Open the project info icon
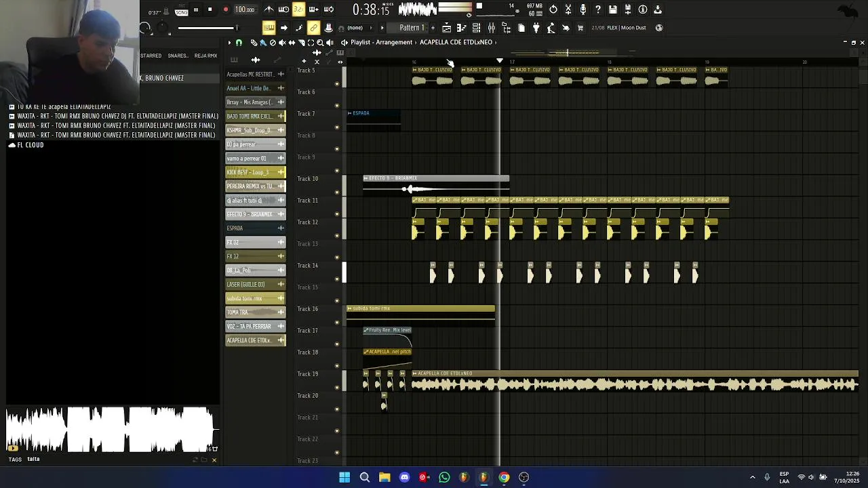This screenshot has width=868, height=488. point(643,9)
